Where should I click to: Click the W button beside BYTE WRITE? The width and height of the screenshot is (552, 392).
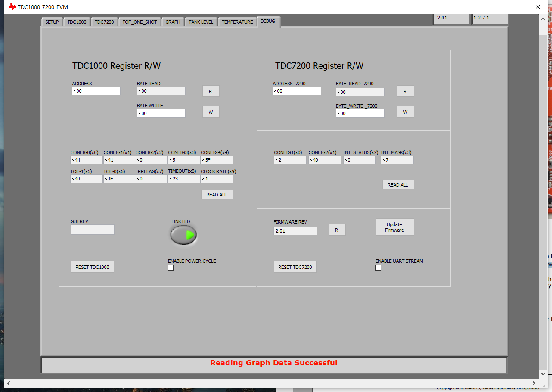point(211,112)
